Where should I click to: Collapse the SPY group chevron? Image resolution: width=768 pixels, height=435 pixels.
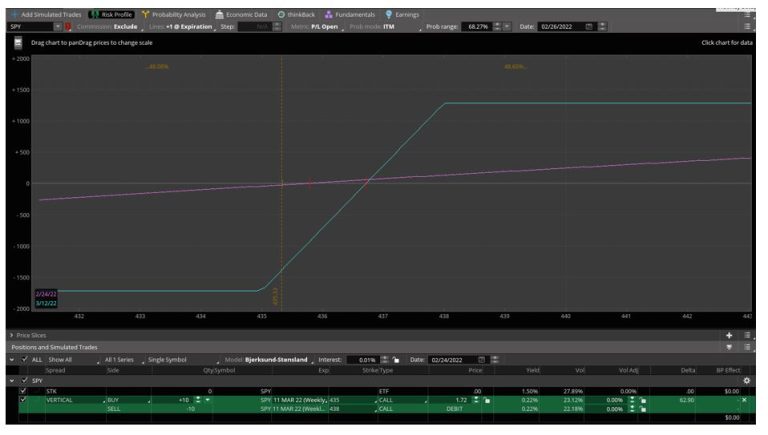(12, 381)
